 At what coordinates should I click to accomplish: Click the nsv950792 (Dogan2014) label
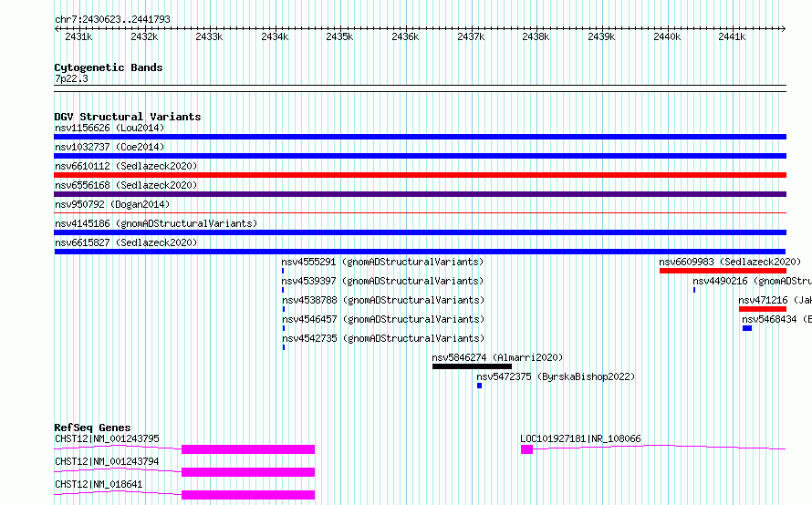[x=112, y=204]
